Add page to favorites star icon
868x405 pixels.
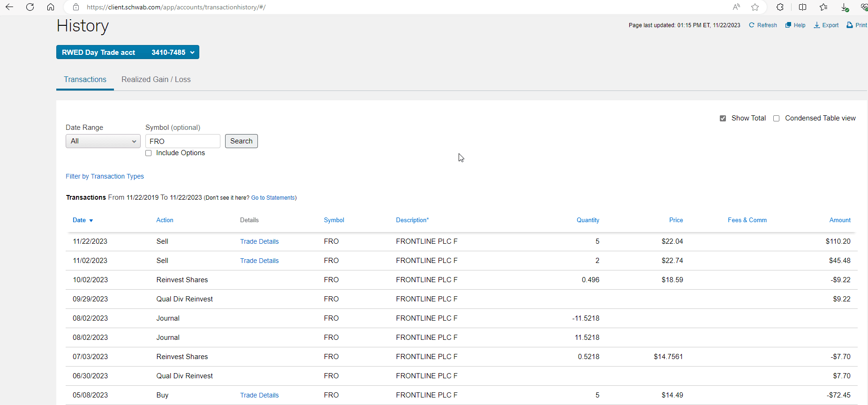click(755, 7)
